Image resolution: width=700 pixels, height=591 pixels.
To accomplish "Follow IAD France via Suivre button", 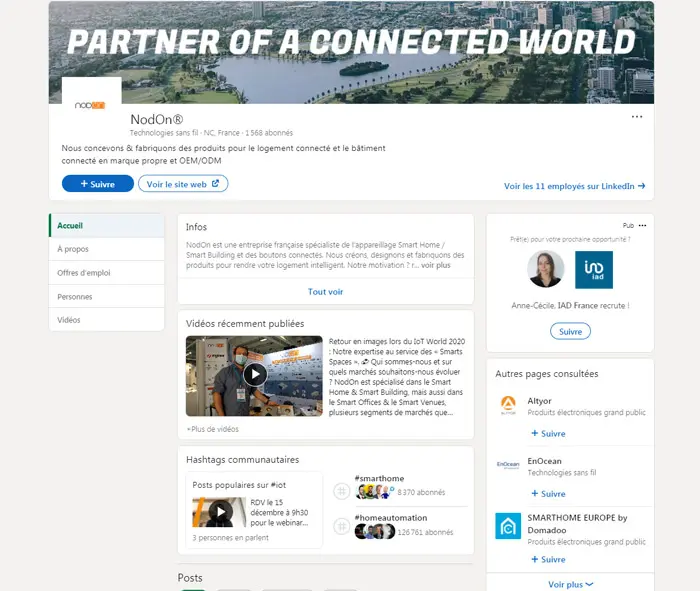I will (x=571, y=332).
